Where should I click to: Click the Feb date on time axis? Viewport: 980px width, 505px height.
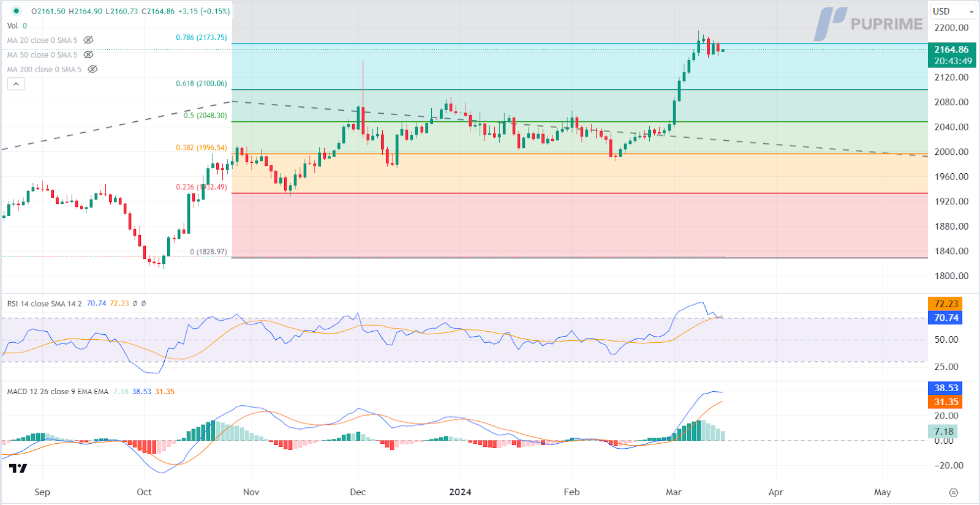pyautogui.click(x=571, y=492)
